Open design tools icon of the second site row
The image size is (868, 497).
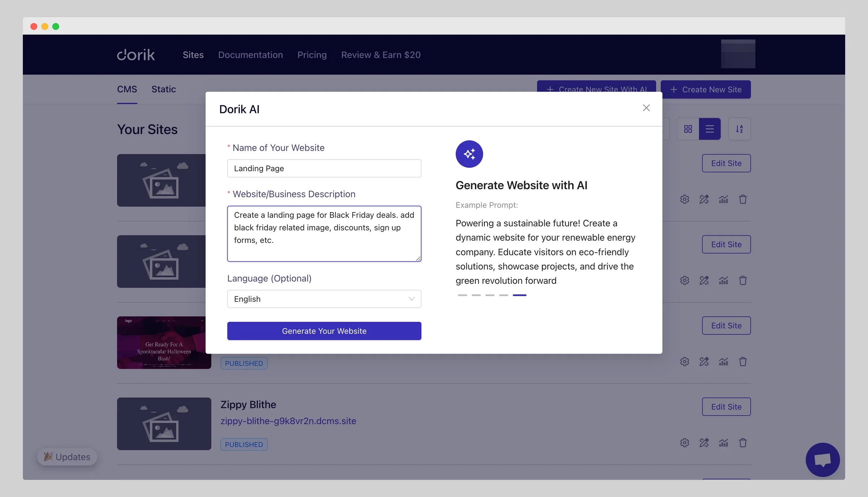(x=704, y=281)
